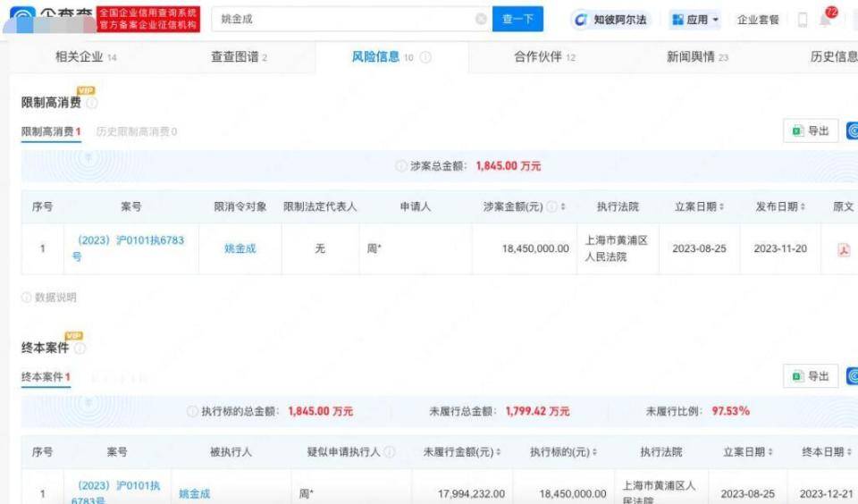Switch to 合作伙伴 tab
The height and width of the screenshot is (504, 858).
[544, 57]
